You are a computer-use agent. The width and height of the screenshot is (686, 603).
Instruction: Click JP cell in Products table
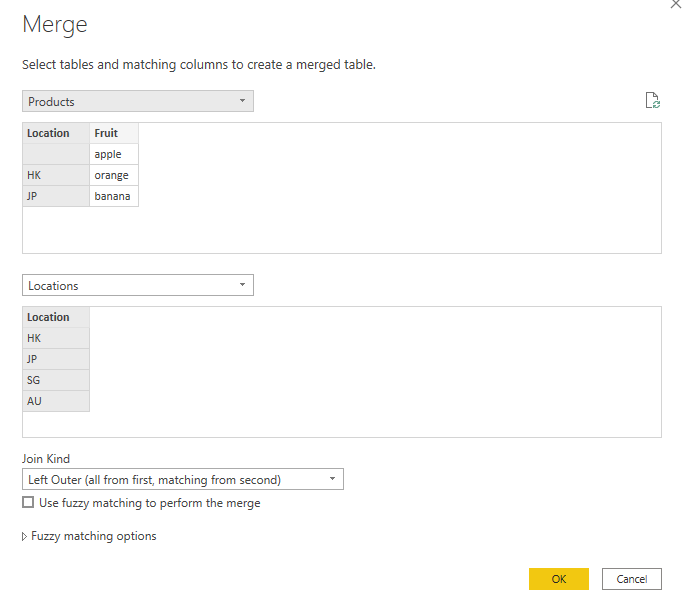[56, 196]
